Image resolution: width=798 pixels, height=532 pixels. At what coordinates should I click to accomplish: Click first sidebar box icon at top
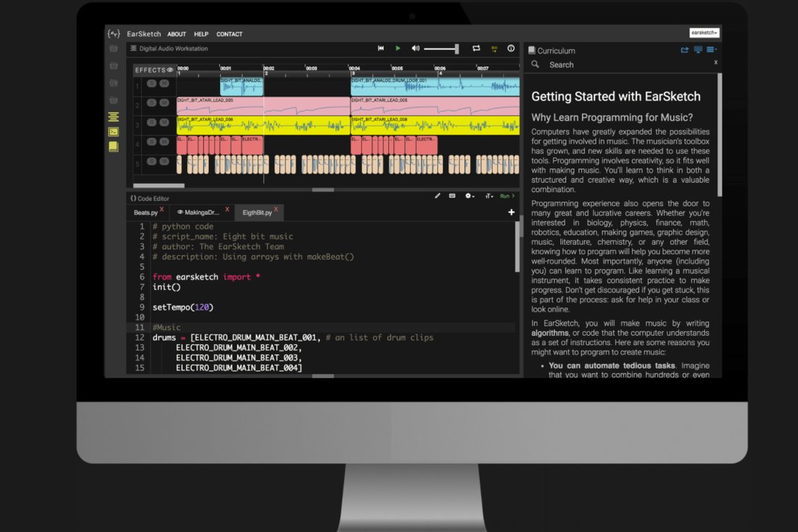pos(113,49)
